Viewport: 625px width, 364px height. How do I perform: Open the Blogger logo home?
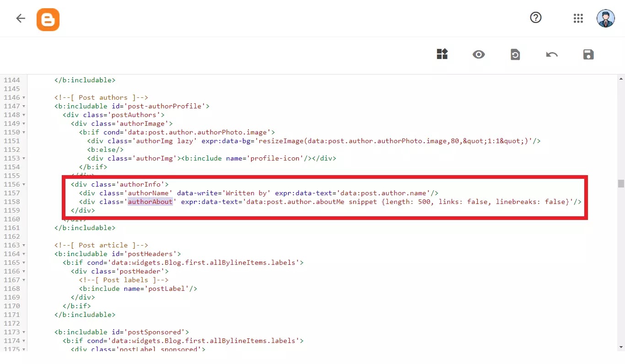[x=48, y=20]
